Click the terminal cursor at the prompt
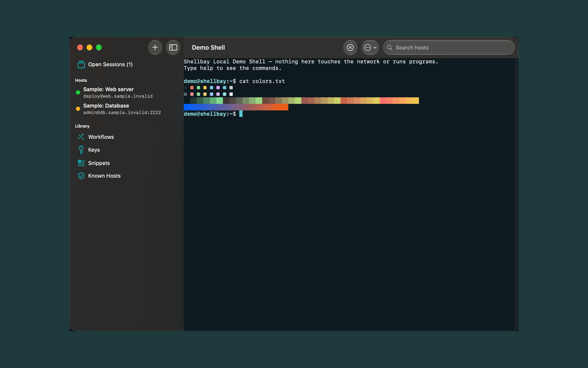The height and width of the screenshot is (368, 588). click(x=241, y=114)
